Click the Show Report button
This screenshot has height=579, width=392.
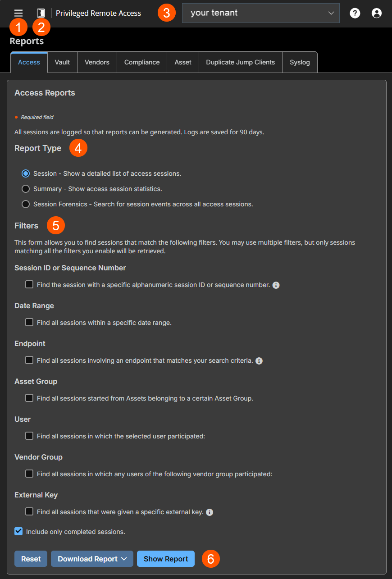pos(165,559)
